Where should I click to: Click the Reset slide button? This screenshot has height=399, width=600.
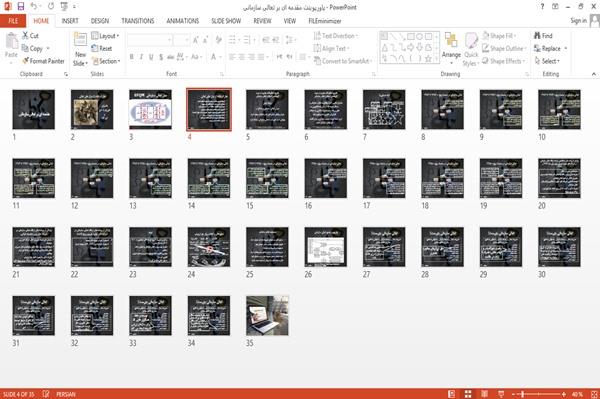pyautogui.click(x=102, y=48)
